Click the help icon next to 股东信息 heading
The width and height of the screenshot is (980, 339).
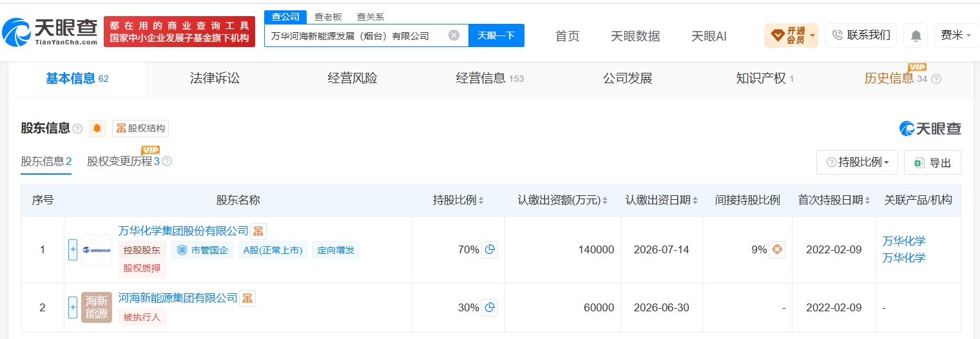[77, 129]
